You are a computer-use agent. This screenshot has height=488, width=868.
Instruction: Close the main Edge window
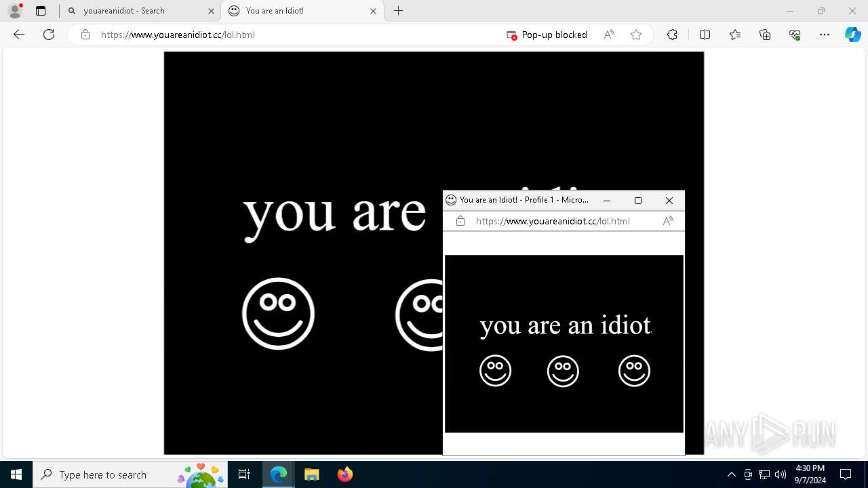click(x=852, y=11)
